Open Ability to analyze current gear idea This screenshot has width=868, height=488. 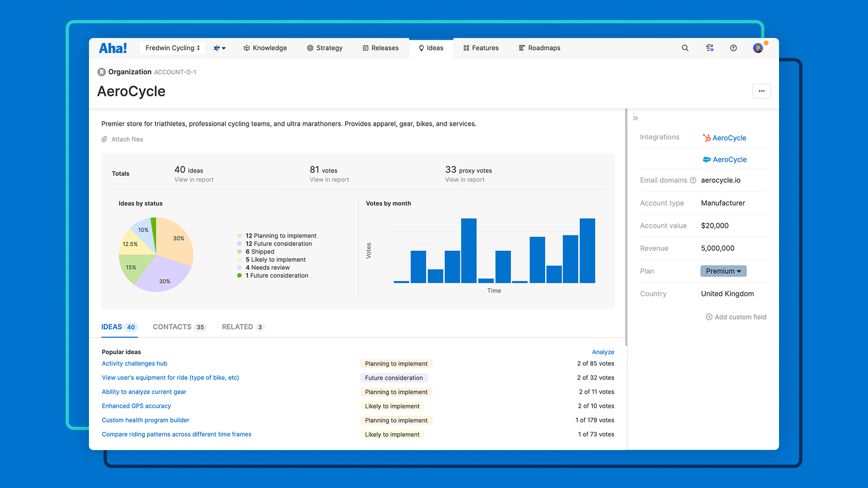(144, 392)
